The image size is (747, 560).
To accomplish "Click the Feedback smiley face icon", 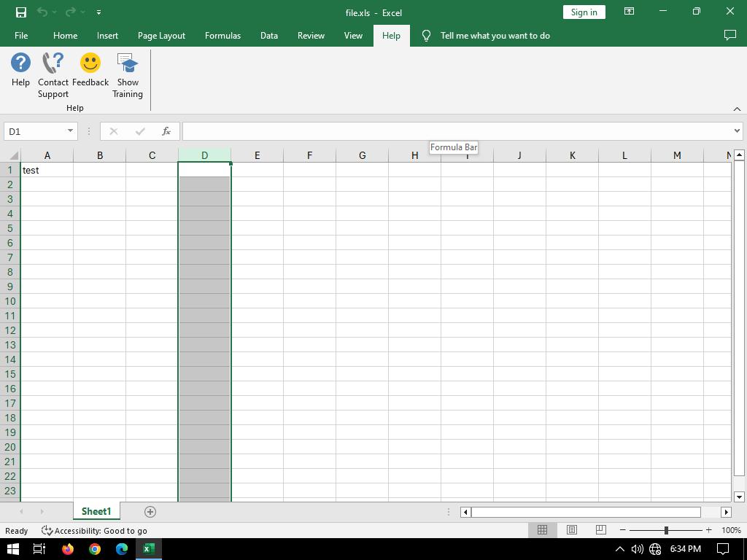I will pos(90,63).
